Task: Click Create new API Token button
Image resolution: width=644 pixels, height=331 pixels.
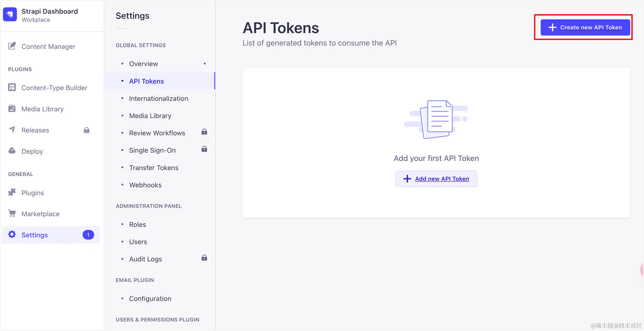Action: (x=585, y=27)
